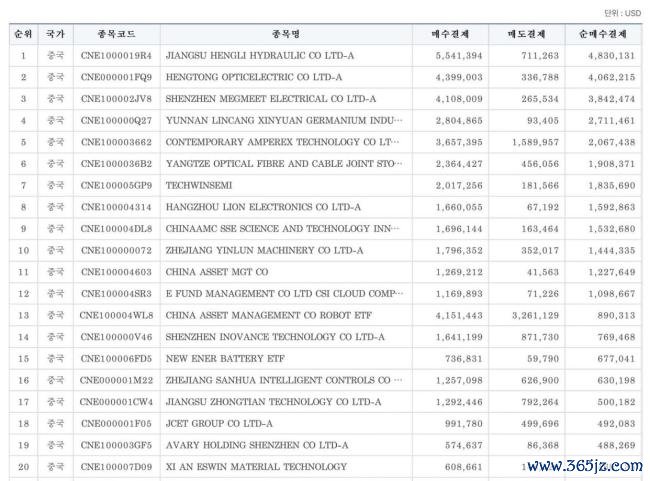This screenshot has width=650, height=481.
Task: Select code CNE1000036B2
Action: pos(116,164)
